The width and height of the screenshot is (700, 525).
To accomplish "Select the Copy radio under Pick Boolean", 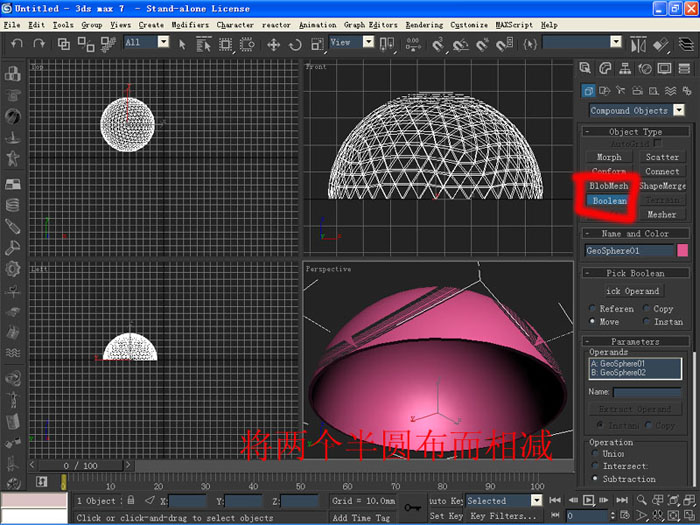I will pyautogui.click(x=646, y=308).
